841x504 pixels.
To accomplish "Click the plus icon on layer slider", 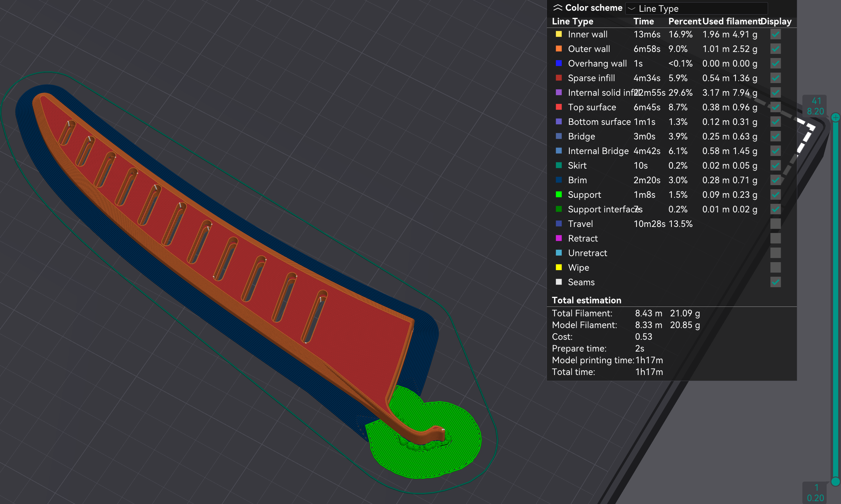I will pos(836,118).
